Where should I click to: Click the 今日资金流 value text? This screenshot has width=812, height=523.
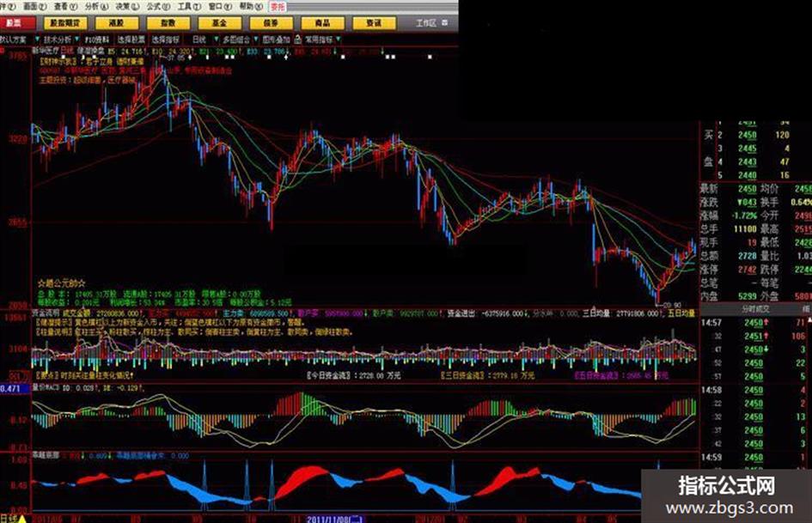click(x=353, y=375)
